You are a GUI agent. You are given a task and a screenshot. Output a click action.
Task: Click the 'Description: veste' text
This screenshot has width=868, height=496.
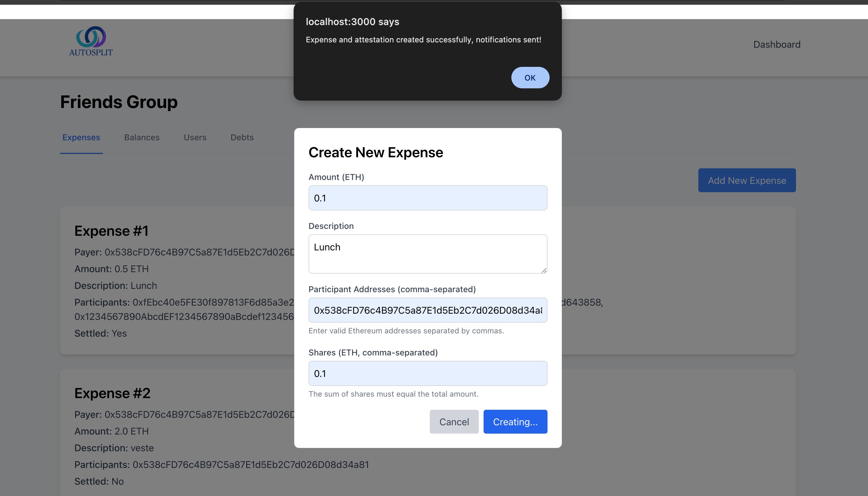click(114, 448)
